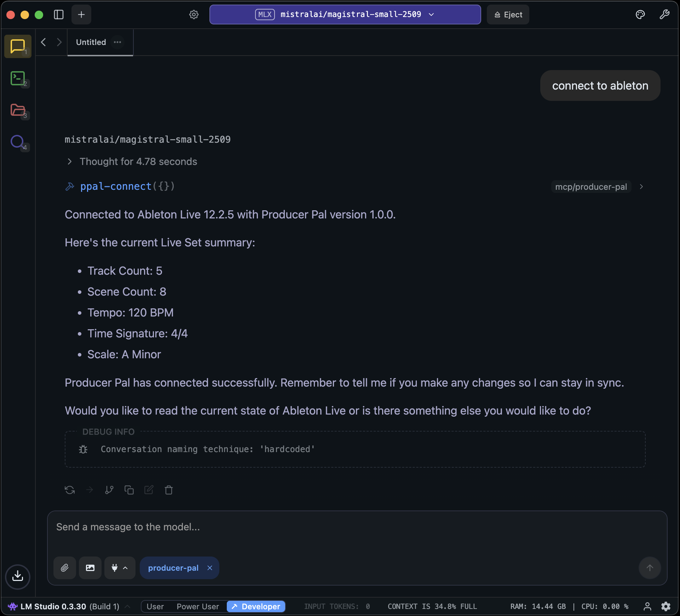Viewport: 680px width, 616px height.
Task: Expand the mcp/producer-pal tool call details
Action: pyautogui.click(x=641, y=187)
